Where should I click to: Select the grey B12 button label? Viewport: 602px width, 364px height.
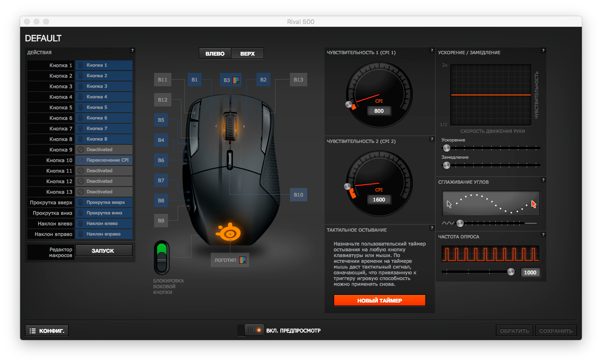[x=163, y=100]
